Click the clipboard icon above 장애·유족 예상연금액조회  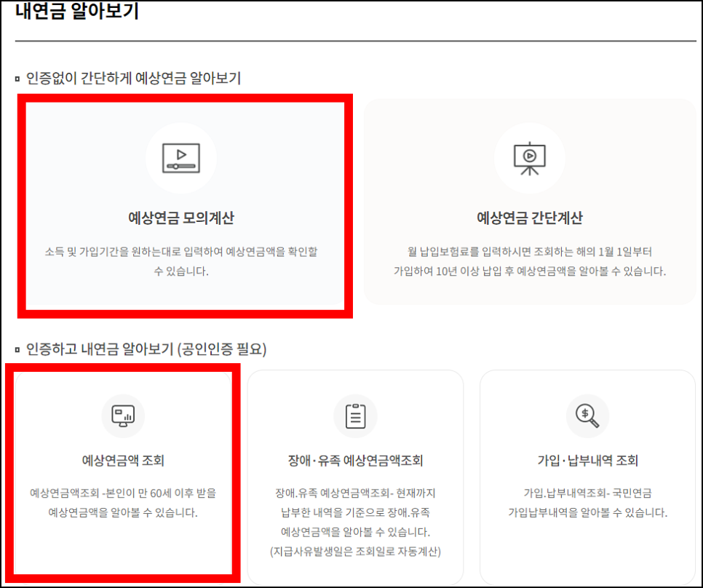[356, 416]
